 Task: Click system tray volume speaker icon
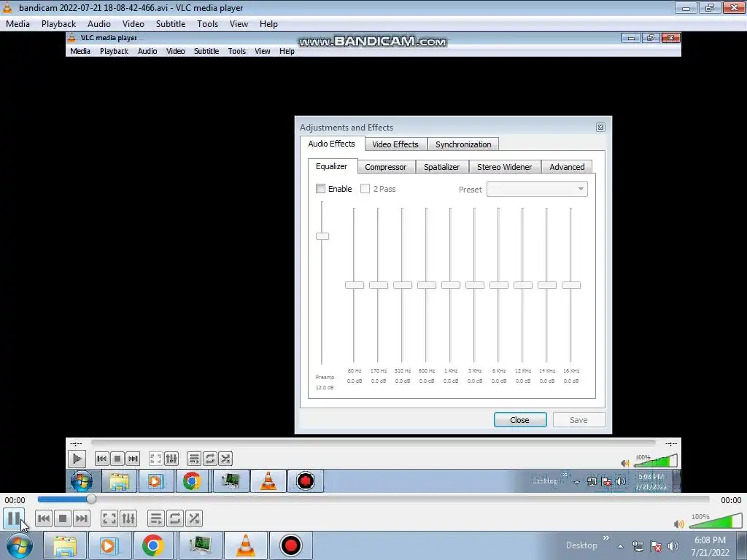coord(673,546)
